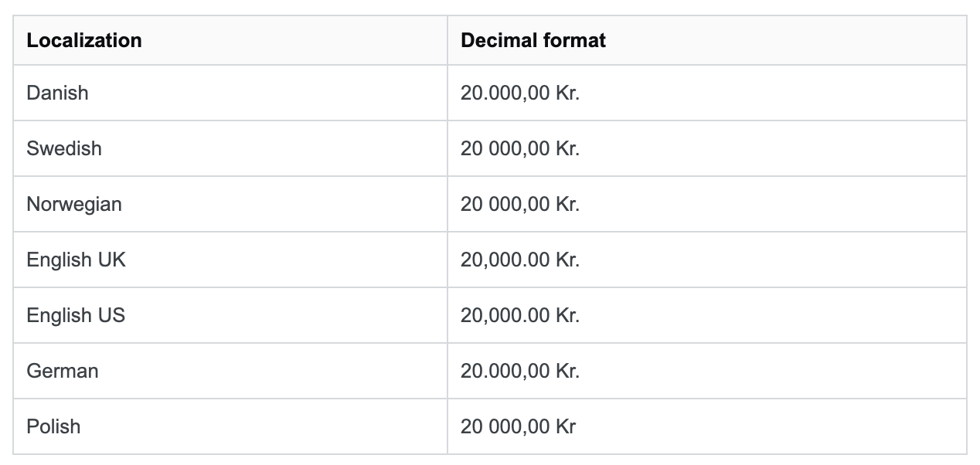Click the 20,000.00 amount in English UK row
This screenshot has height=465, width=980.
[505, 260]
